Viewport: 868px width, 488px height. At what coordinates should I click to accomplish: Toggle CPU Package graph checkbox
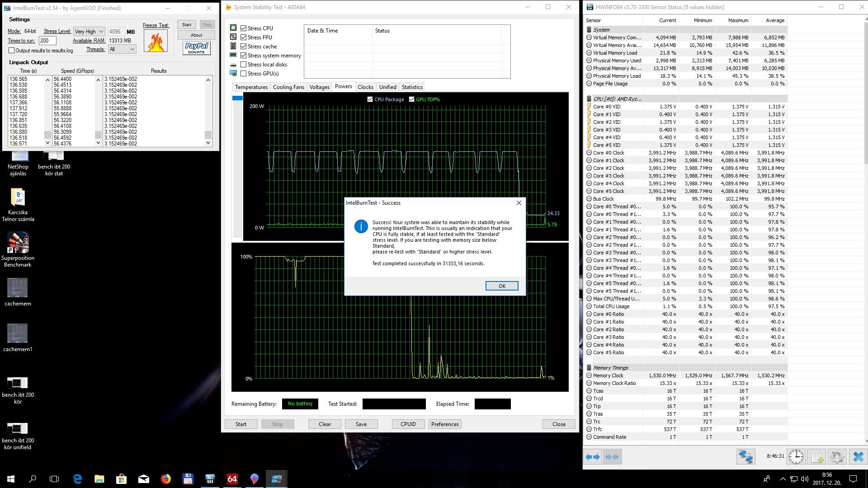click(x=370, y=99)
